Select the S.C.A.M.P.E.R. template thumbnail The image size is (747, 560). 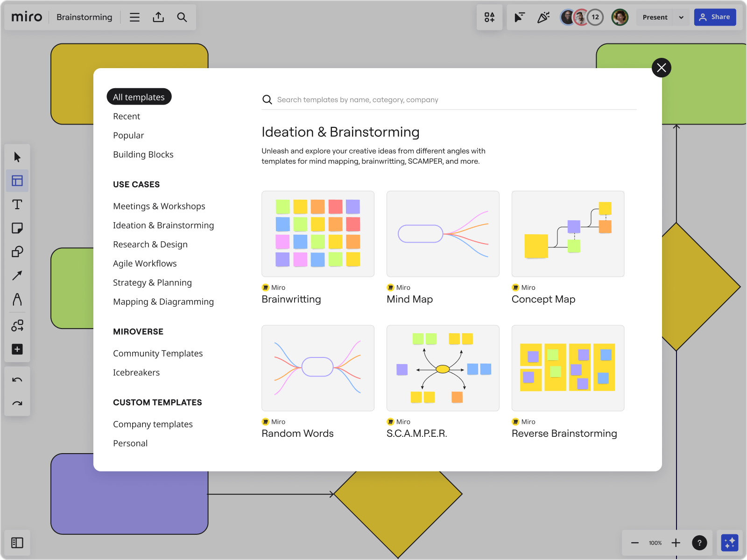point(443,368)
